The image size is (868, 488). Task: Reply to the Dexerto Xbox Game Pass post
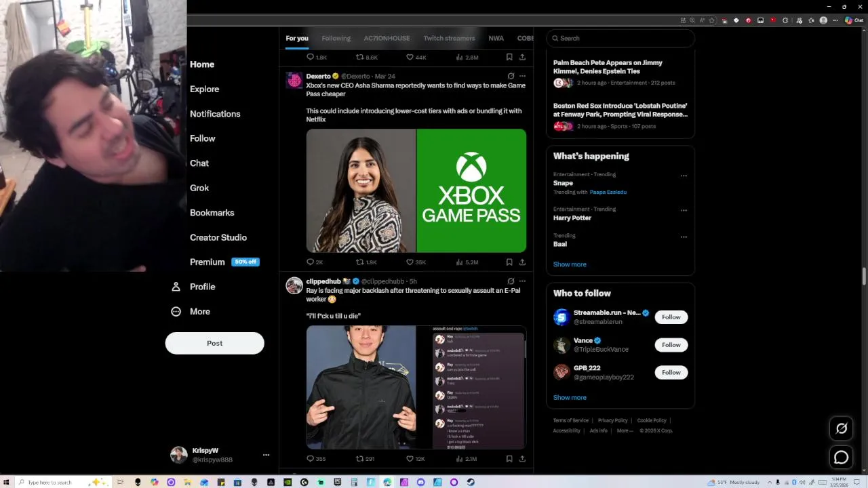click(x=315, y=262)
